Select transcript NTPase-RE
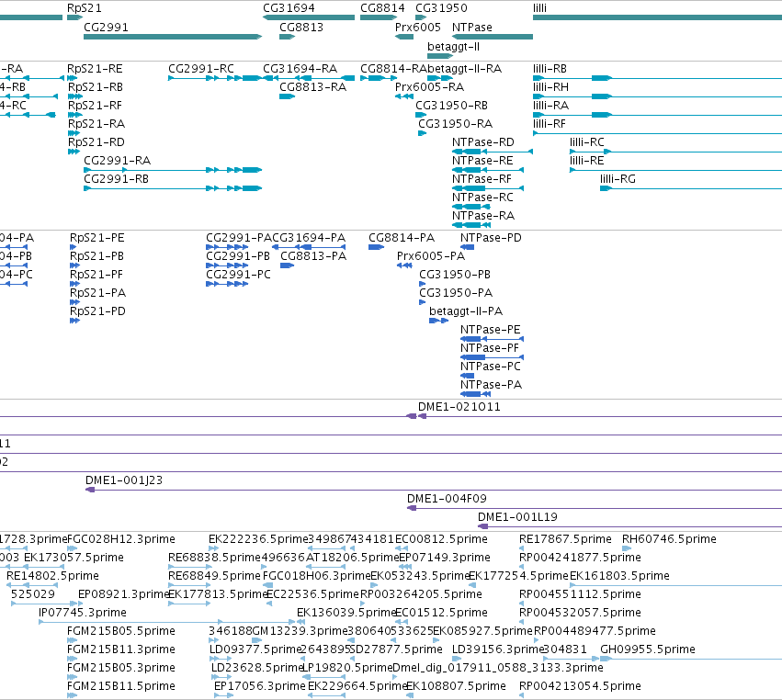This screenshot has width=782, height=700. pos(482,161)
